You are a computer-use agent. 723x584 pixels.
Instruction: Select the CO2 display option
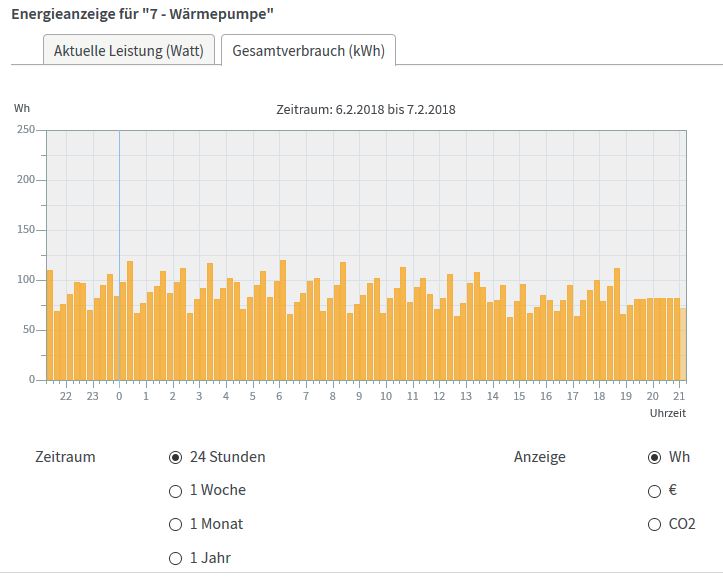pyautogui.click(x=655, y=524)
